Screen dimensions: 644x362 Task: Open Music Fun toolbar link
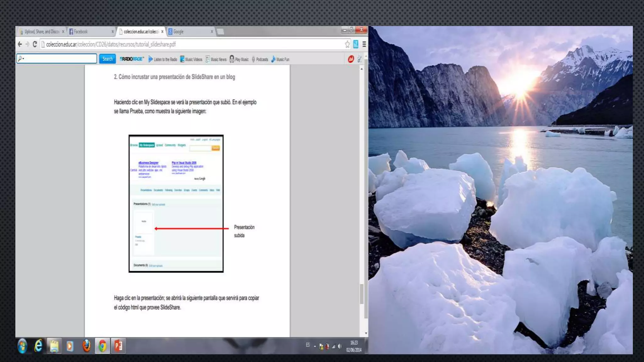pos(280,59)
